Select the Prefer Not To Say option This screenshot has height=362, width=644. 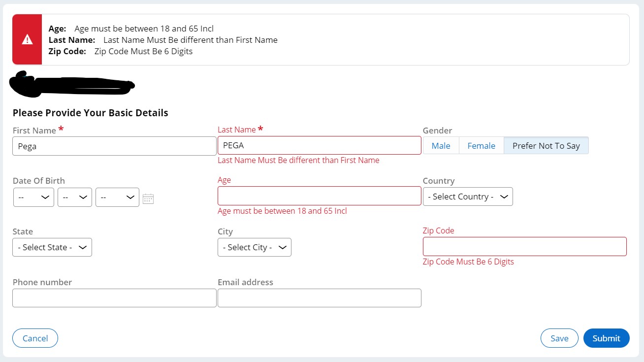pyautogui.click(x=546, y=145)
